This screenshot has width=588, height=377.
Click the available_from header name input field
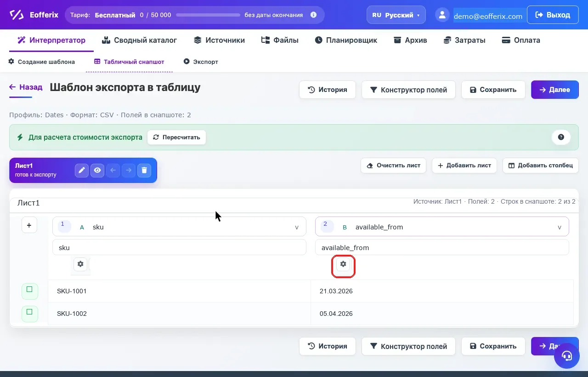[442, 247]
